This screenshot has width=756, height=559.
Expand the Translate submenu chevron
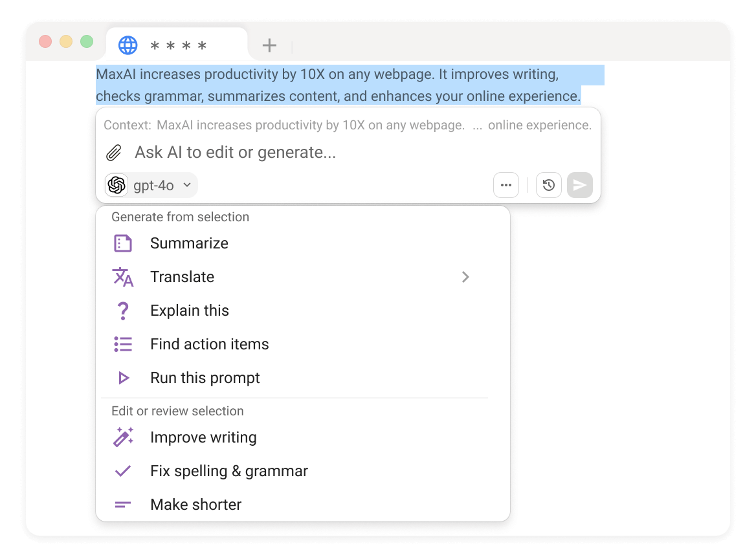pos(465,277)
